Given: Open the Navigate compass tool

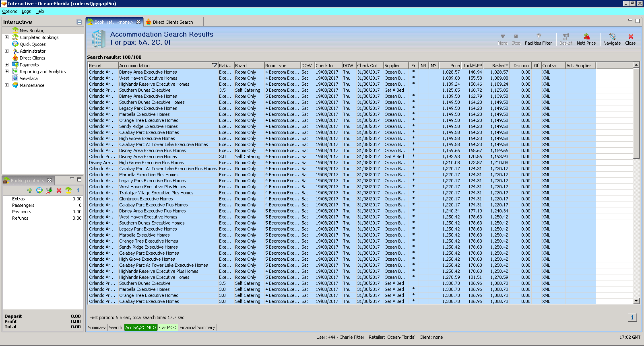Looking at the screenshot, I should tap(612, 36).
